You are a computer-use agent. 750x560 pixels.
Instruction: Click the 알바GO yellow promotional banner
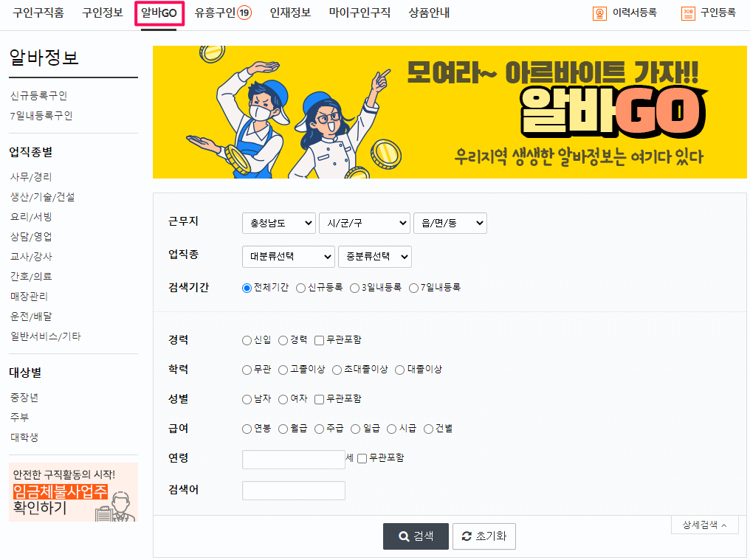tap(450, 112)
